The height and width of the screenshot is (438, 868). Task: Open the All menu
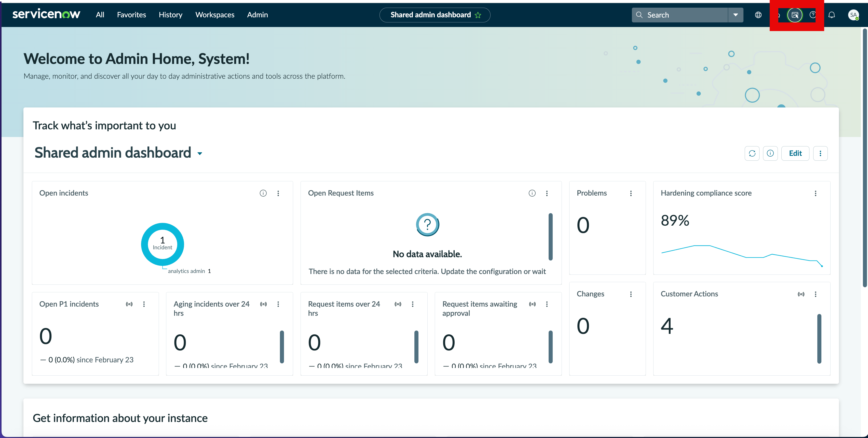[x=100, y=15]
